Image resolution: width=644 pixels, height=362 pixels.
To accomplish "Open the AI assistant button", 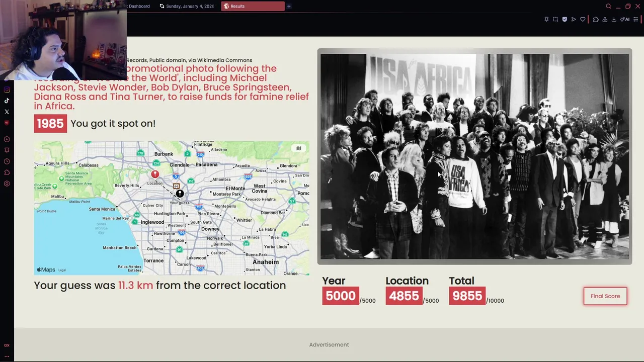I will pyautogui.click(x=625, y=19).
